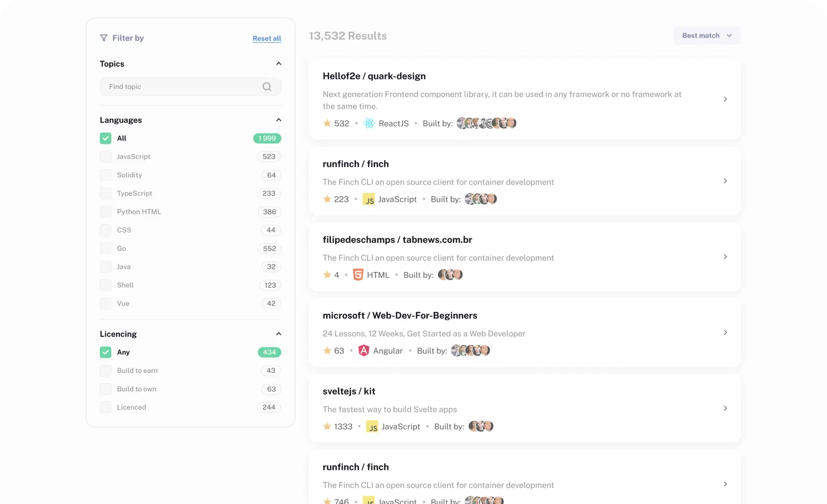
Task: Click the 13,532 Results heading
Action: (x=348, y=36)
